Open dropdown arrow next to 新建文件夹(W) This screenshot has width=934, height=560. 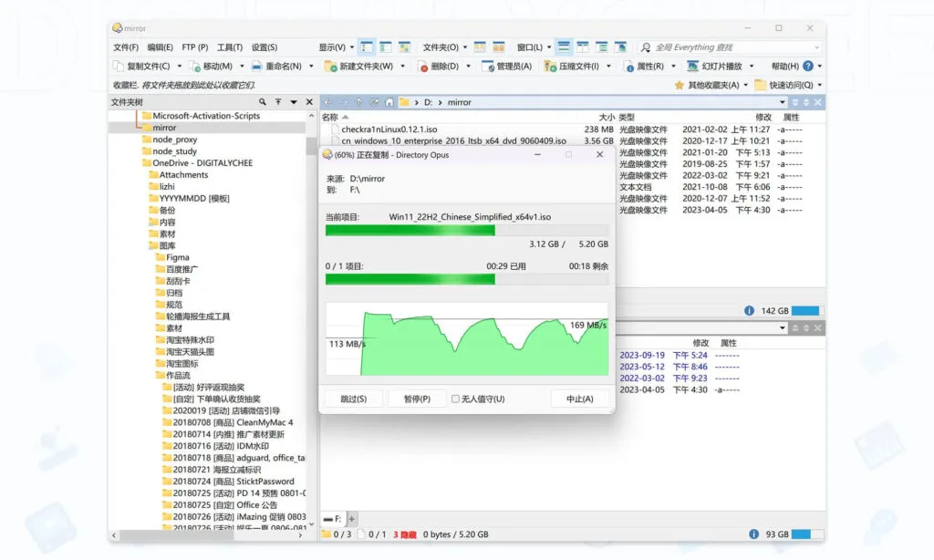[x=402, y=67]
